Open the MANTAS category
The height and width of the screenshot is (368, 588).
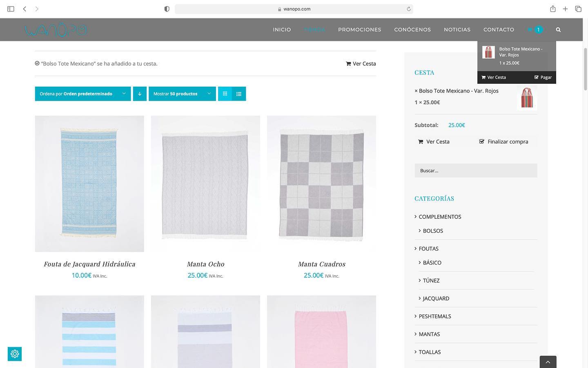pyautogui.click(x=429, y=334)
